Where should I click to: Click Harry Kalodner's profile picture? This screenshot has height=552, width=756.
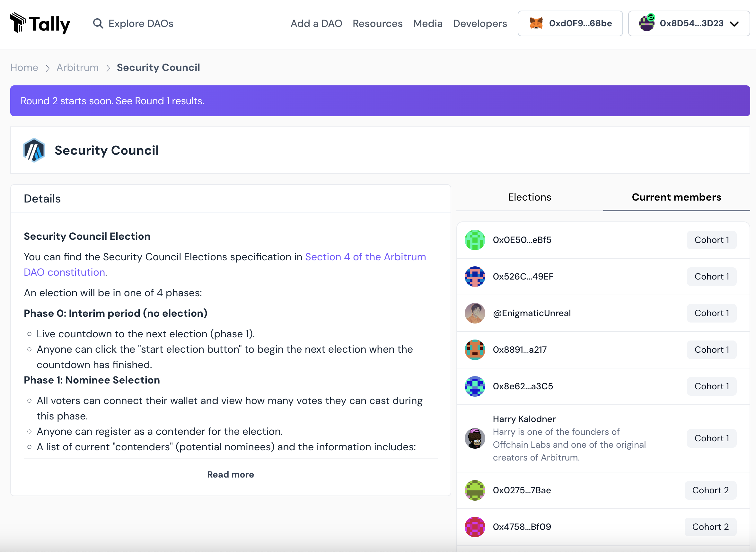[x=475, y=438]
